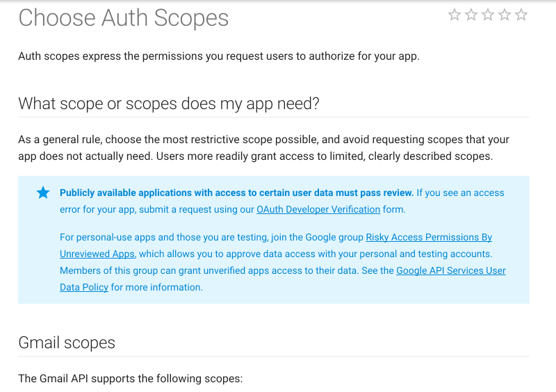Rate the page one star
Screen dimensions: 556x392
pyautogui.click(x=455, y=15)
